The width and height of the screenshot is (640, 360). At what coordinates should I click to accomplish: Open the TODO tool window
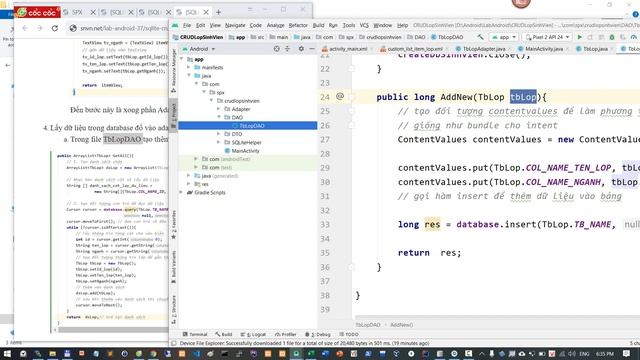(x=349, y=334)
